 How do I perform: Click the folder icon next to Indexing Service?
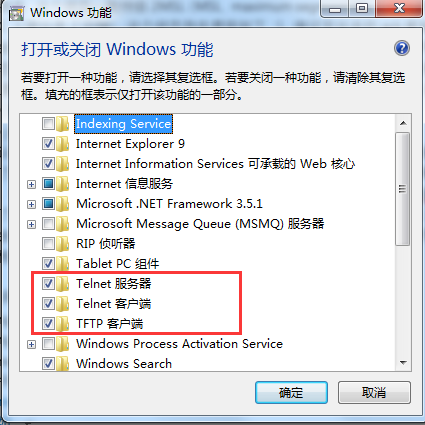click(x=62, y=124)
